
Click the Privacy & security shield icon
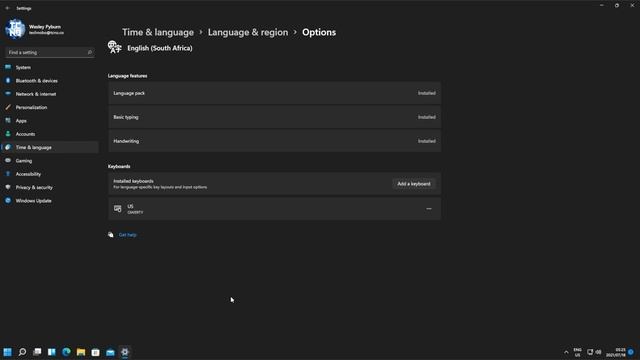8,187
